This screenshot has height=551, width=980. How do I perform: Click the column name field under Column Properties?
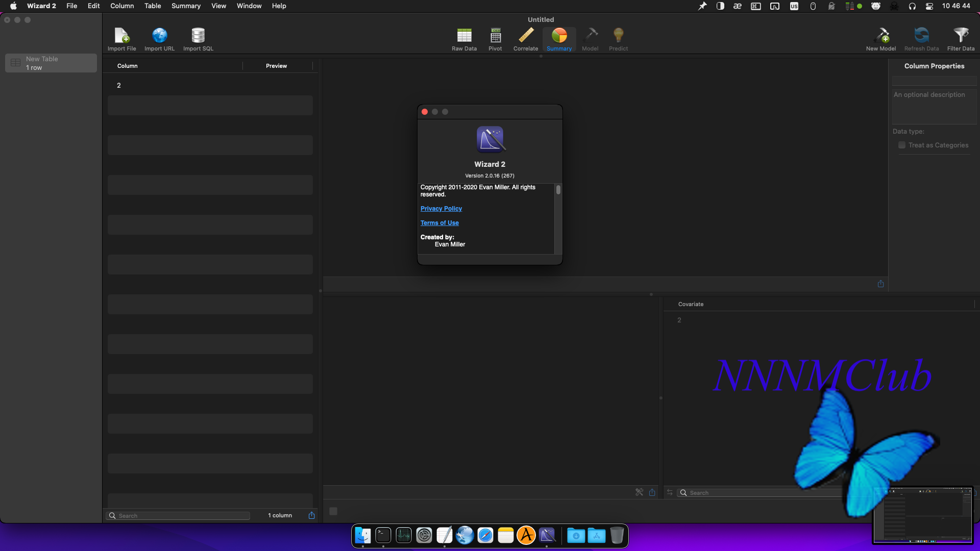(934, 81)
